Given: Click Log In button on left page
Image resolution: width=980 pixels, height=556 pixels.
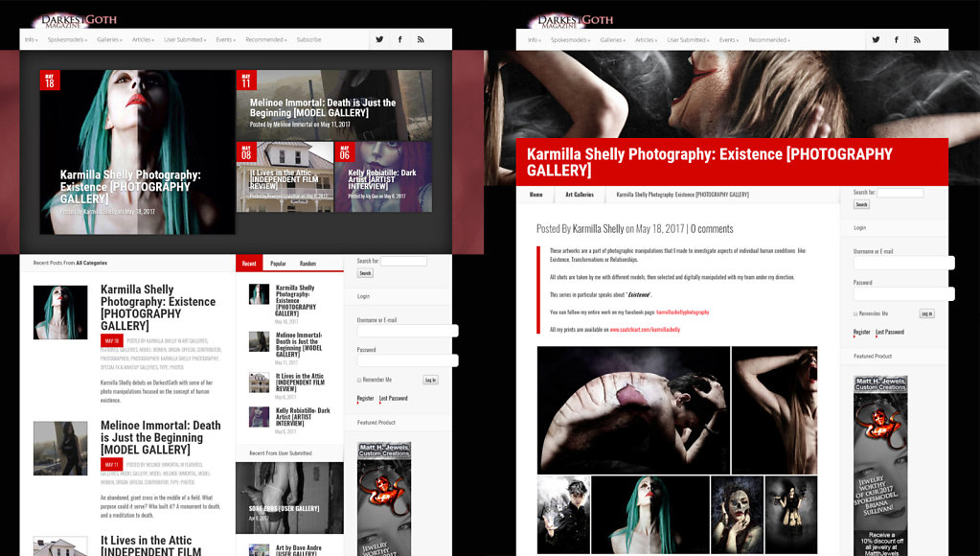Looking at the screenshot, I should pyautogui.click(x=431, y=380).
